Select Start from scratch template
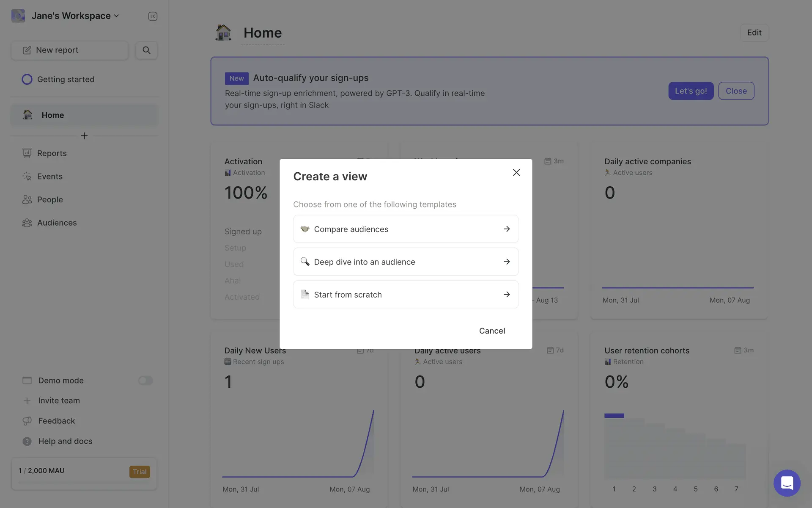Screen dimensions: 812x508 click(x=406, y=295)
